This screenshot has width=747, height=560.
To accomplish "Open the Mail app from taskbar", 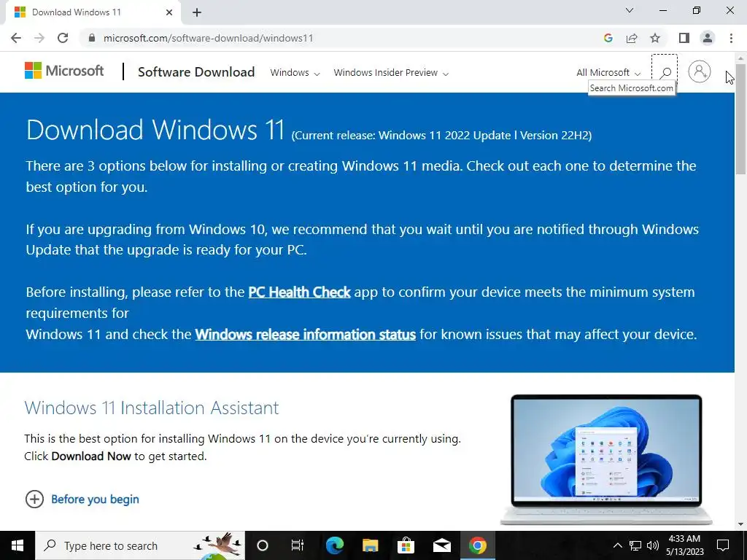I will tap(441, 545).
